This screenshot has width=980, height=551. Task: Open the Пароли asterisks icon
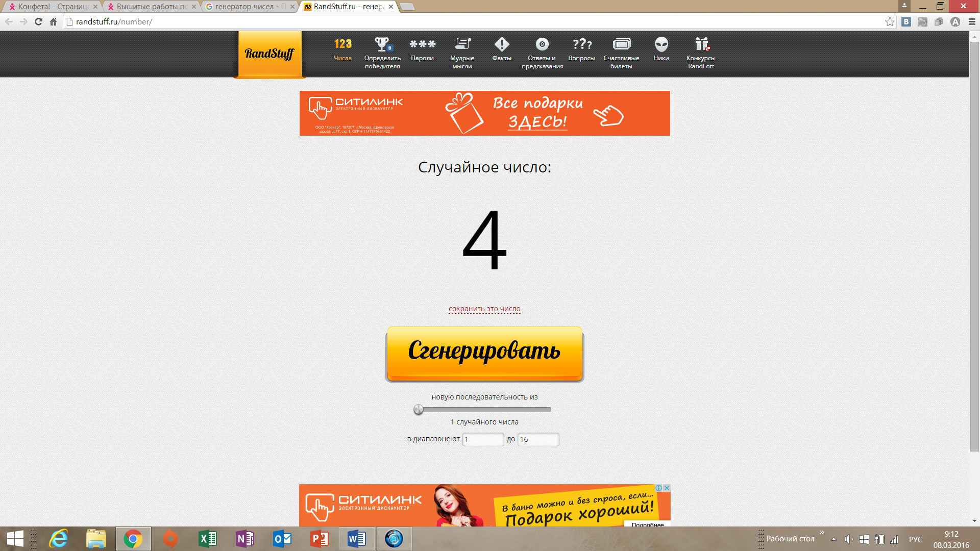[422, 45]
